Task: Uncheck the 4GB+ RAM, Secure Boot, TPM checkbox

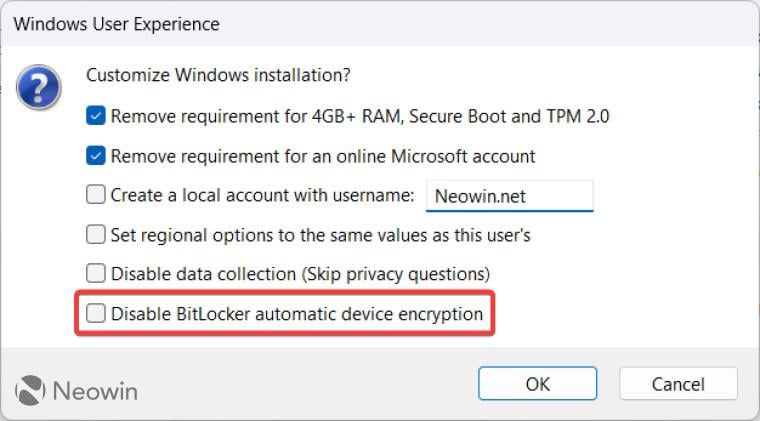Action: [x=95, y=116]
